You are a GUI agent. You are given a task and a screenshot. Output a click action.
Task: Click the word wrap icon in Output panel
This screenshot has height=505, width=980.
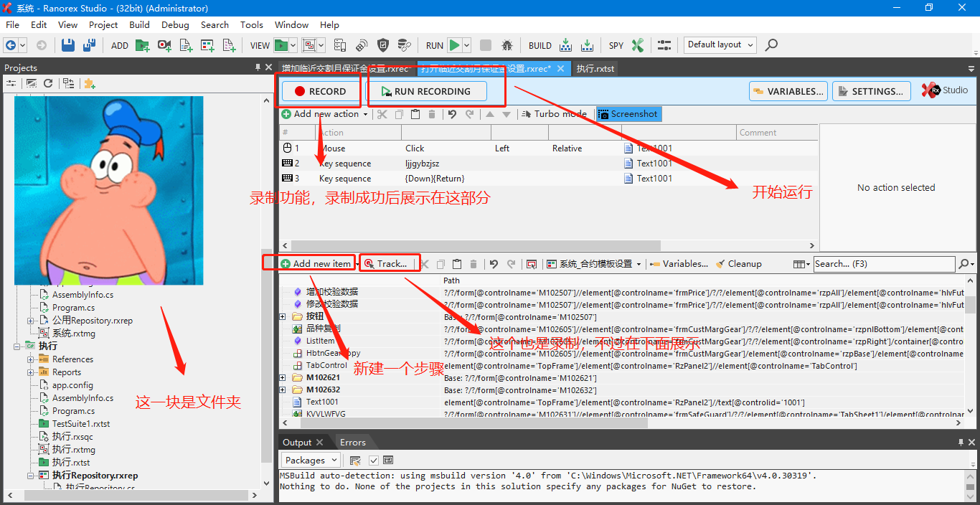tap(388, 461)
